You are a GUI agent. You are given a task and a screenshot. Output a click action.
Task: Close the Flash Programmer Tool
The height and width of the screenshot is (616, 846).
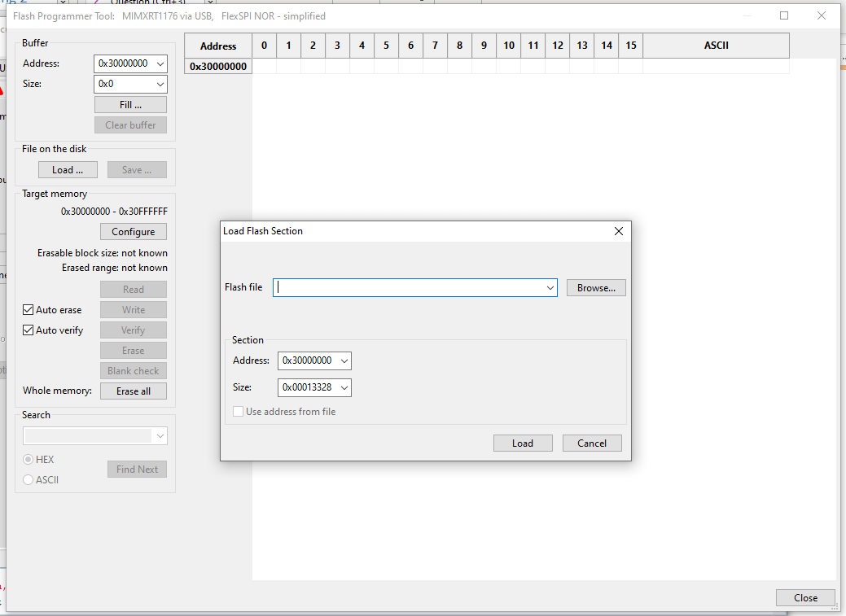[804, 597]
